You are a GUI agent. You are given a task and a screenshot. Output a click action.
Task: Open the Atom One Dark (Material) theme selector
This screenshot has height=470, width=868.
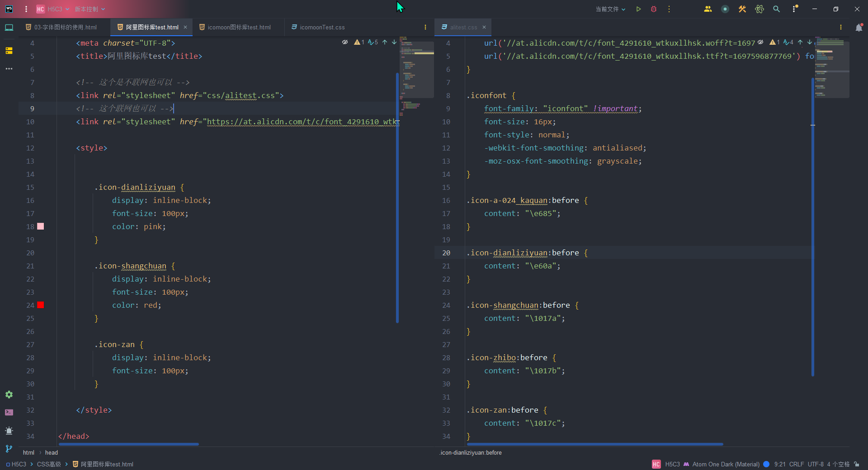pyautogui.click(x=726, y=464)
